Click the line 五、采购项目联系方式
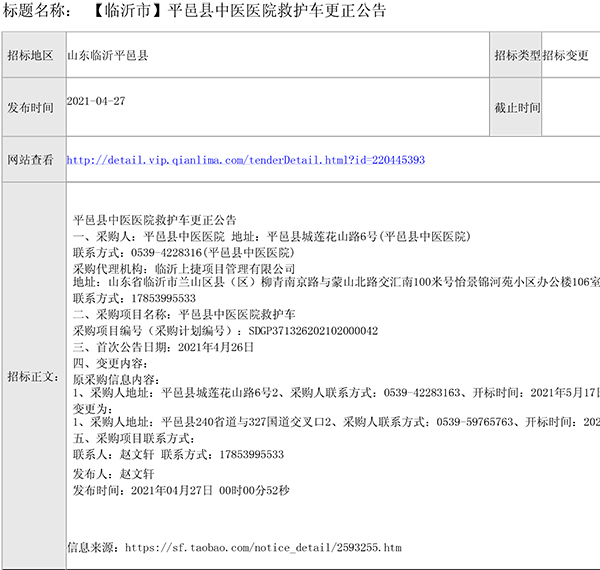 tap(134, 438)
